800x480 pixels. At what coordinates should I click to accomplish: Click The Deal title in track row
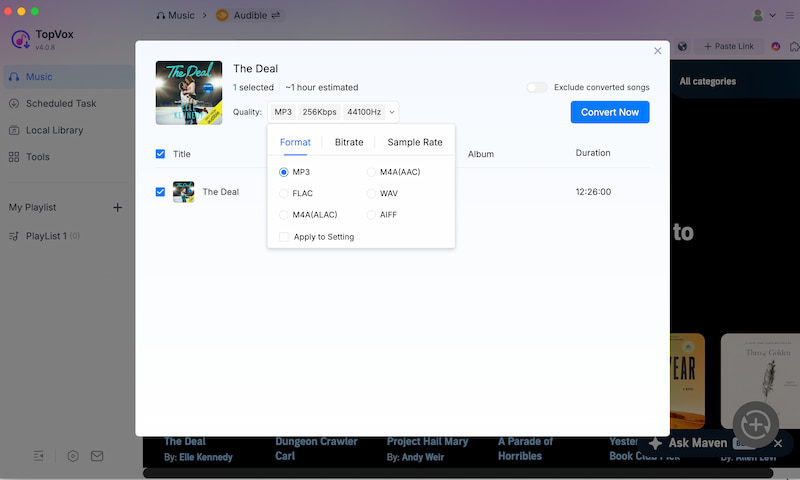point(220,192)
